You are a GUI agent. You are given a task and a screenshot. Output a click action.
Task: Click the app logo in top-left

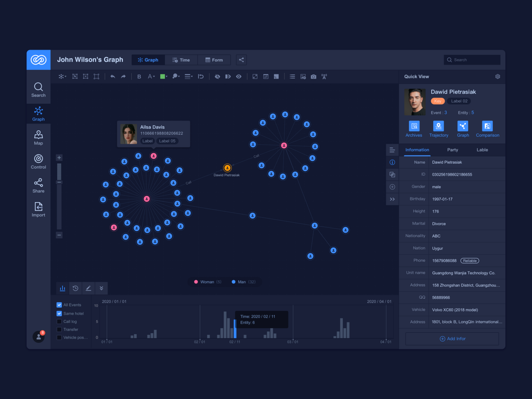pos(39,60)
